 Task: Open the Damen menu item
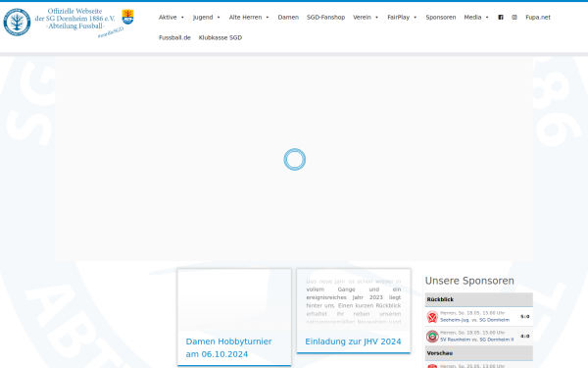[288, 18]
